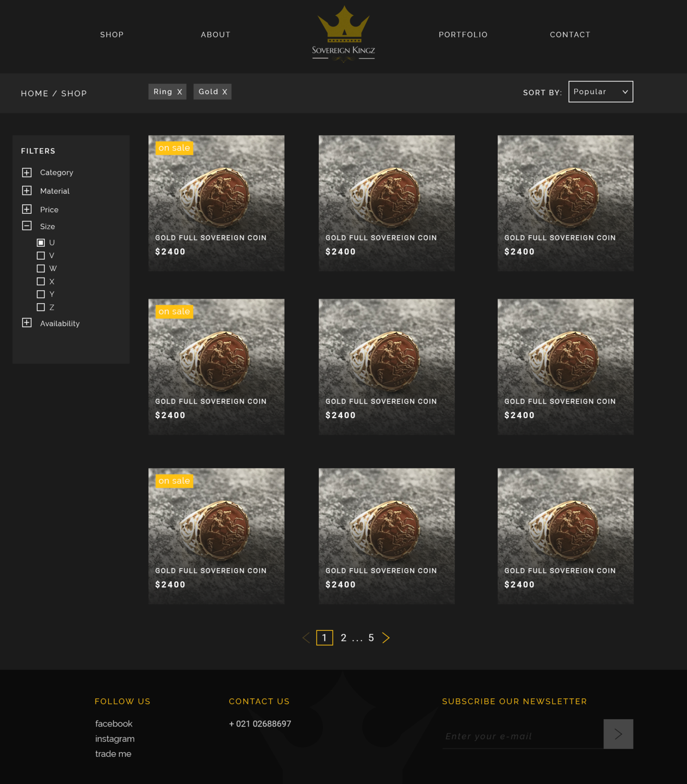
Task: Open the Shop menu item
Action: point(112,34)
